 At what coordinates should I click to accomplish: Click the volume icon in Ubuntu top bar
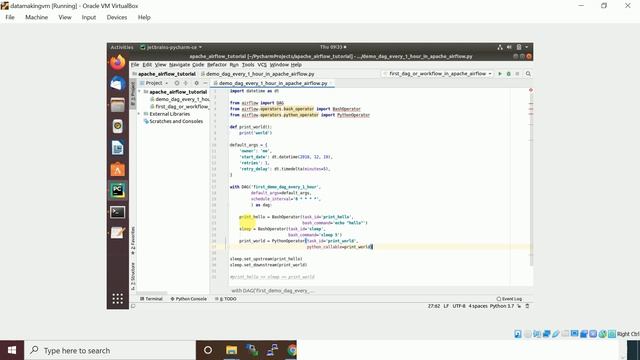coord(509,47)
